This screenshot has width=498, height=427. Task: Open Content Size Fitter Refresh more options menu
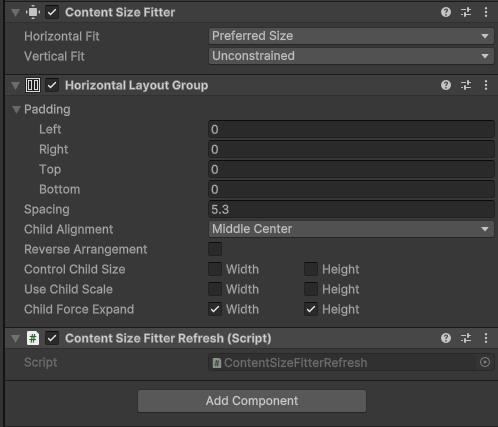[486, 338]
